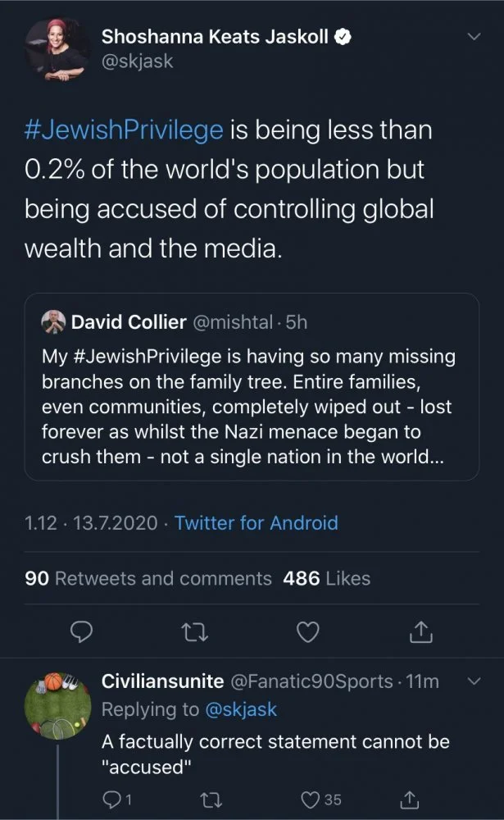Image resolution: width=504 pixels, height=820 pixels.
Task: Open dropdown chevron on Civiliansunite's reply
Action: coord(473,682)
